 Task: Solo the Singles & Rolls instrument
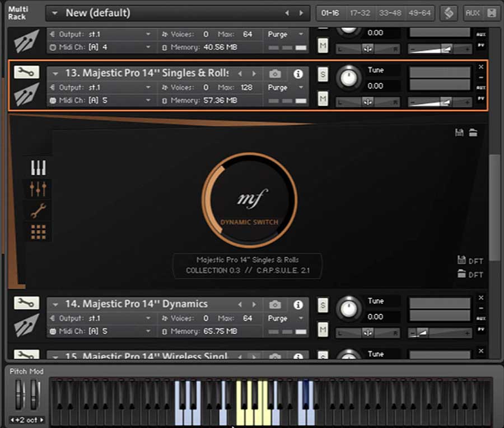click(323, 74)
